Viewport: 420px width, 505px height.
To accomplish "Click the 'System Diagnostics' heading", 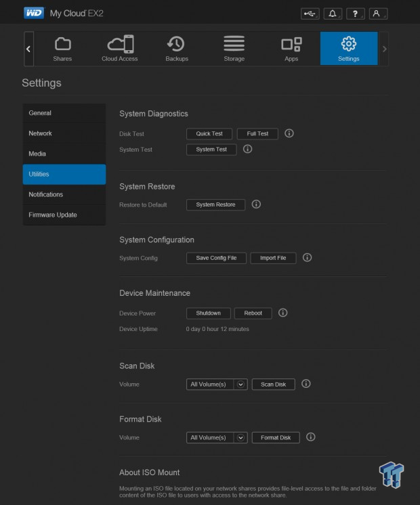I will pos(153,114).
